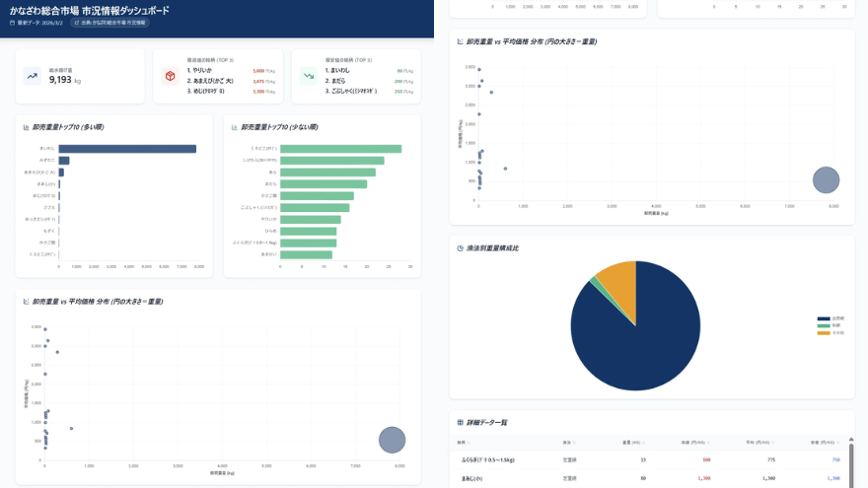
Task: Click bar chart icon beside 卸売重量トップ10 (少ない順)
Action: click(x=234, y=127)
